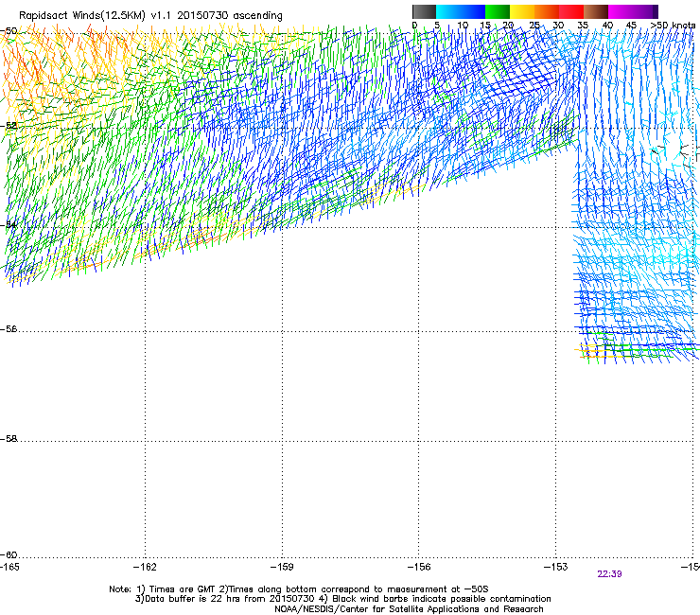Click the '20150730 ascending' date label

(230, 16)
